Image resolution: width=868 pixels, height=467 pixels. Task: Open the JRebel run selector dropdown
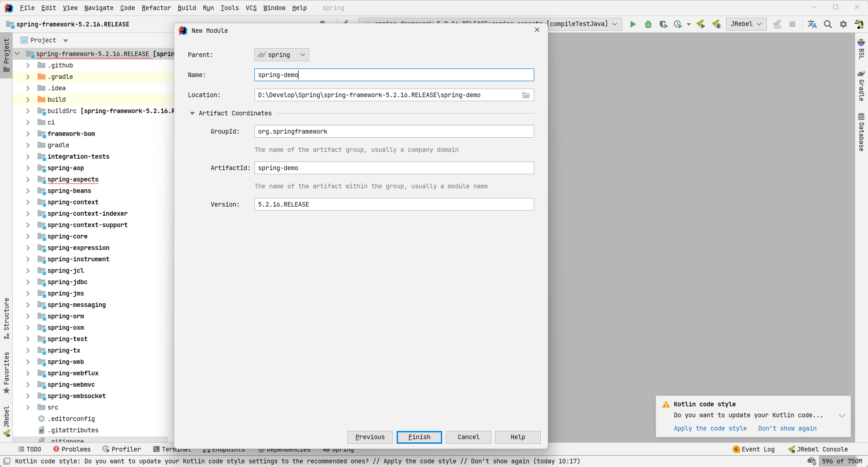click(x=746, y=24)
